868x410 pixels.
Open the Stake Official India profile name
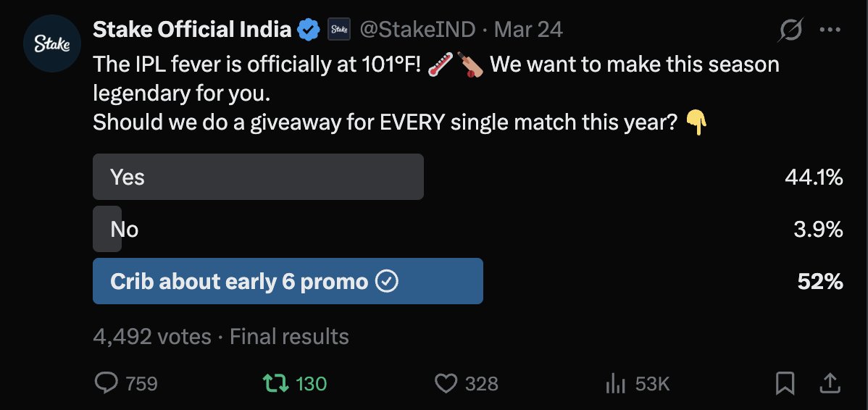(191, 29)
